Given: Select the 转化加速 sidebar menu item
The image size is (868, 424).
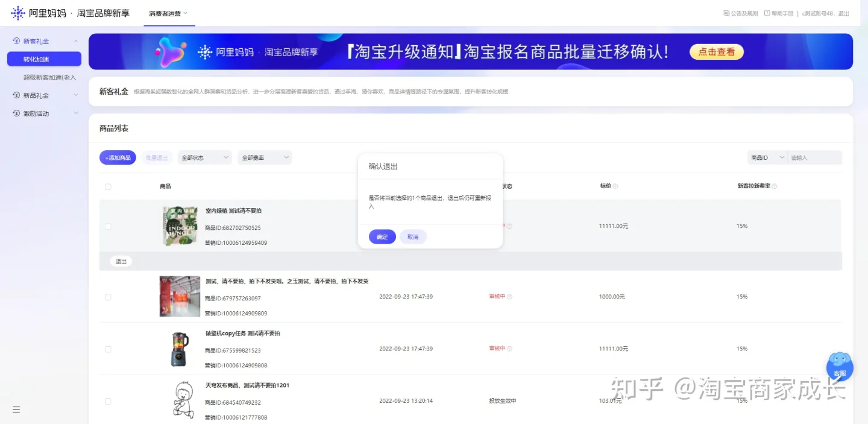Looking at the screenshot, I should tap(44, 59).
